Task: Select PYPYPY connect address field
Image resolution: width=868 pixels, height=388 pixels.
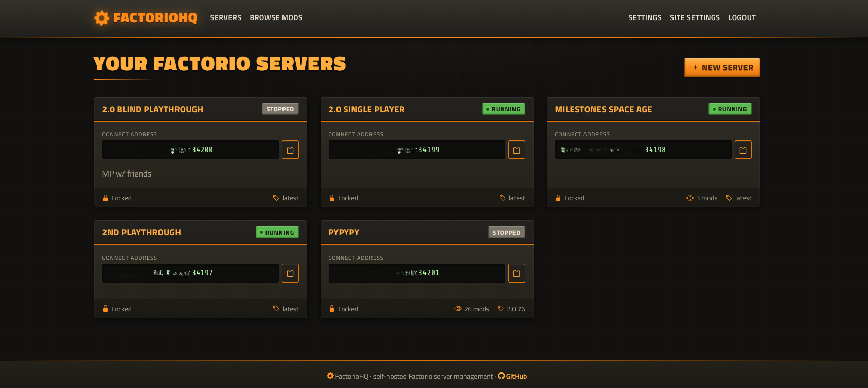Action: coord(417,273)
